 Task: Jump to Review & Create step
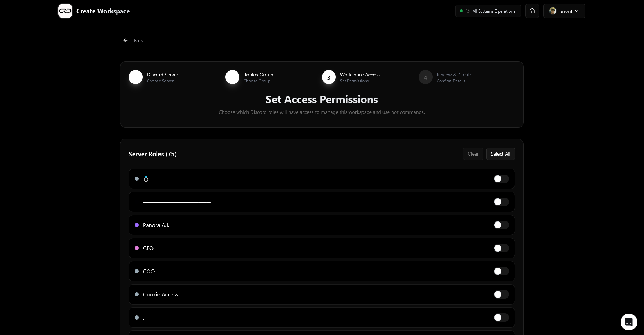425,77
